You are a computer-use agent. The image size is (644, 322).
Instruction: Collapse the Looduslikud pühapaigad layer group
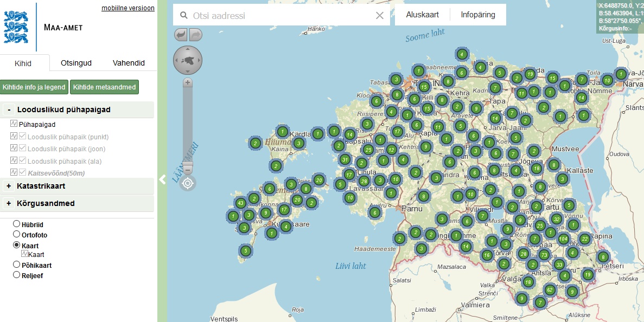pos(9,110)
